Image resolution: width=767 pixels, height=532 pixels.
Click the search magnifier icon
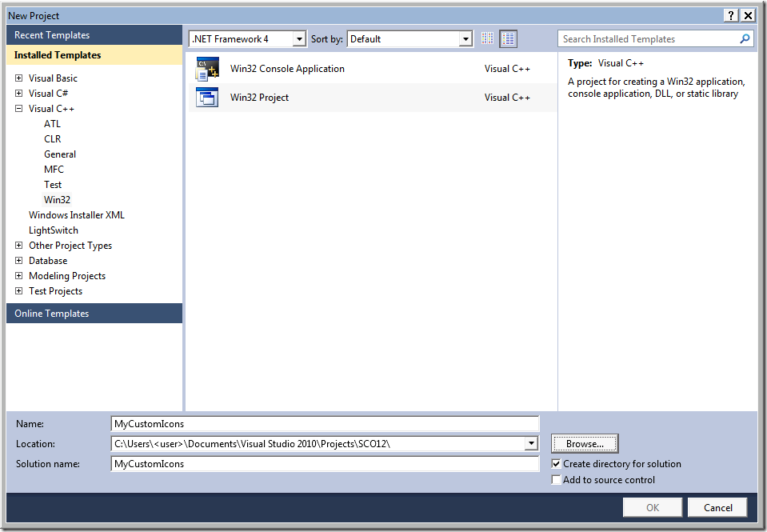point(745,38)
